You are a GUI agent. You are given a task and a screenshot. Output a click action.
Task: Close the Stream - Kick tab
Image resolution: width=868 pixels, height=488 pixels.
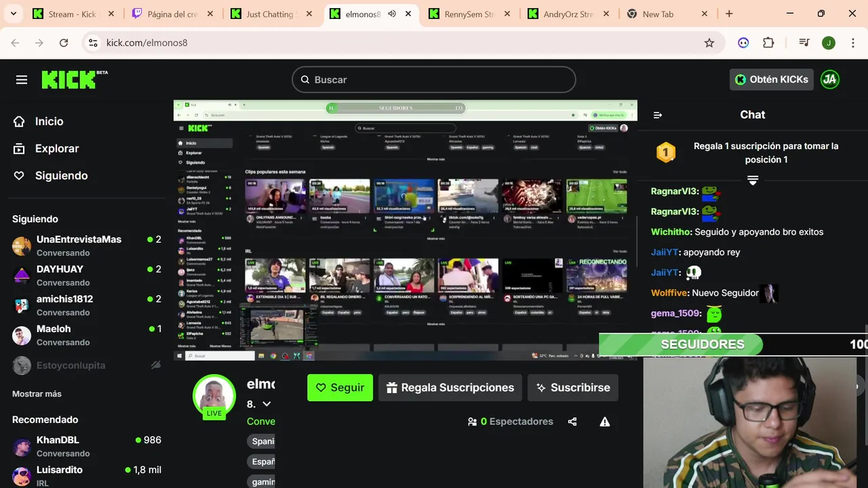[111, 14]
